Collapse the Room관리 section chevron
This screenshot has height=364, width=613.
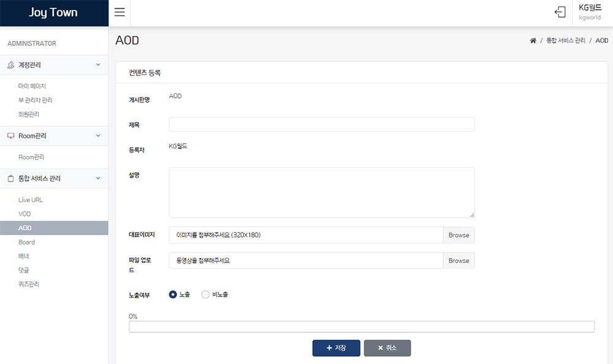[98, 135]
